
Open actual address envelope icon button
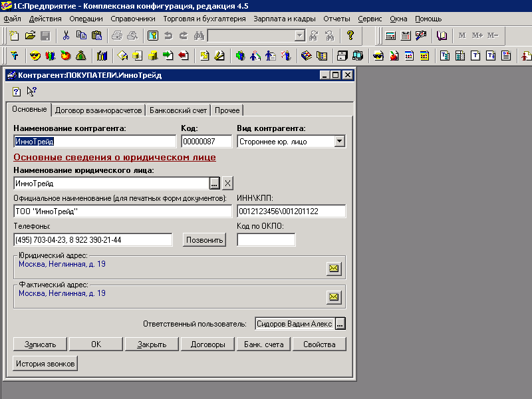tap(334, 297)
